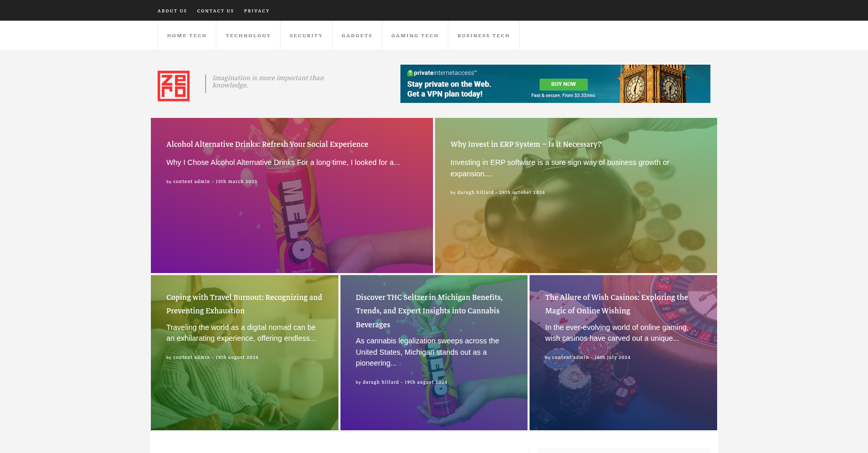Open the About Us page
Image resolution: width=868 pixels, height=453 pixels.
click(172, 11)
